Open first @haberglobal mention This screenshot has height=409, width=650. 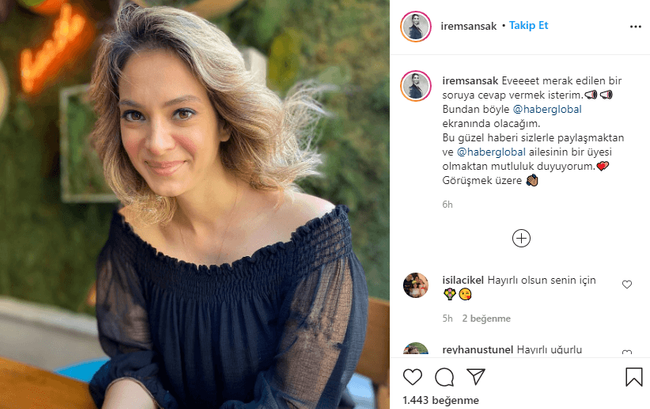click(525, 112)
